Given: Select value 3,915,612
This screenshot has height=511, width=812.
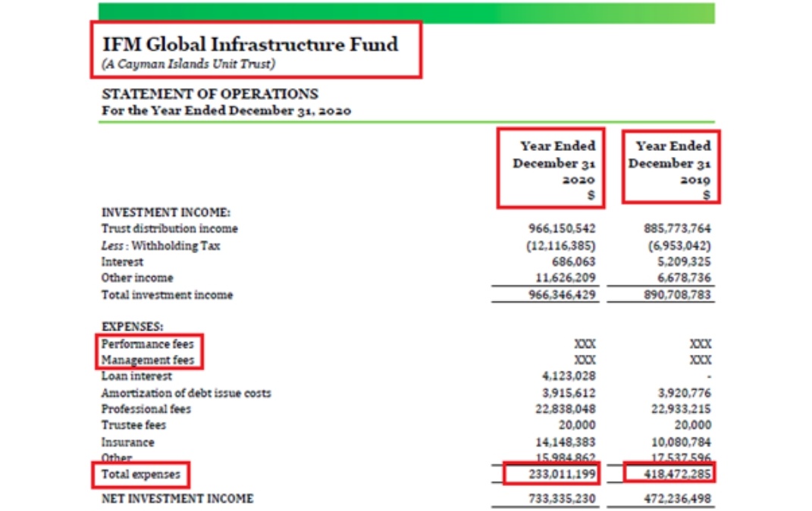Looking at the screenshot, I should click(569, 393).
